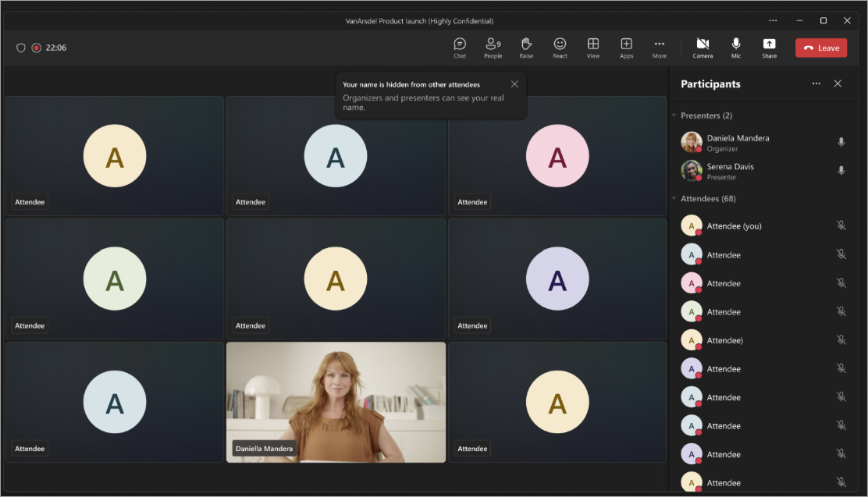This screenshot has width=868, height=497.
Task: Toggle the Camera on
Action: pos(703,47)
